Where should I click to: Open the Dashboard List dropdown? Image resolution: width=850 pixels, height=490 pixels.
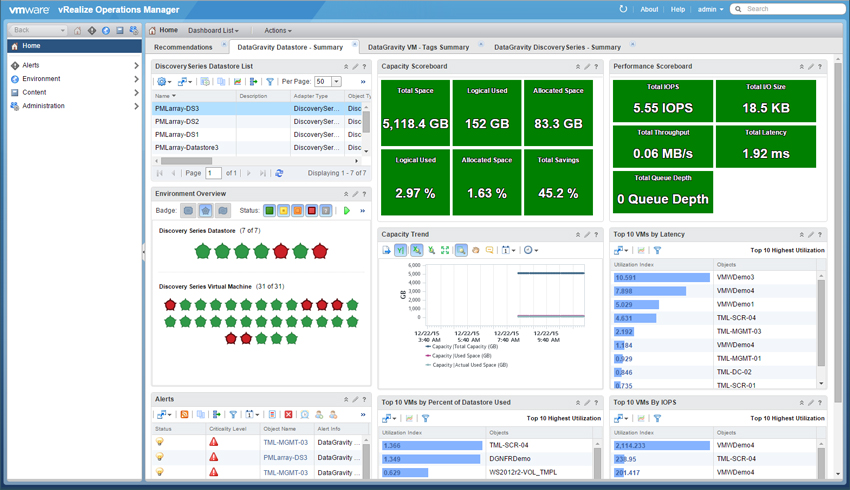(x=213, y=30)
